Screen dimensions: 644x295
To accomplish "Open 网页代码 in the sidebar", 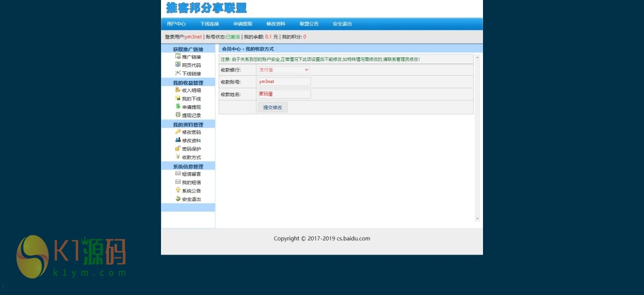I will coord(191,65).
